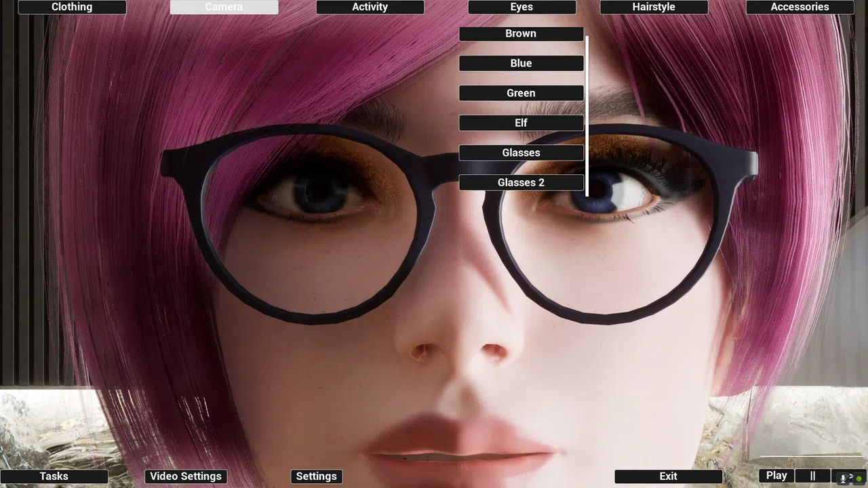Open the Activity menu
The width and height of the screenshot is (868, 488).
(x=370, y=7)
